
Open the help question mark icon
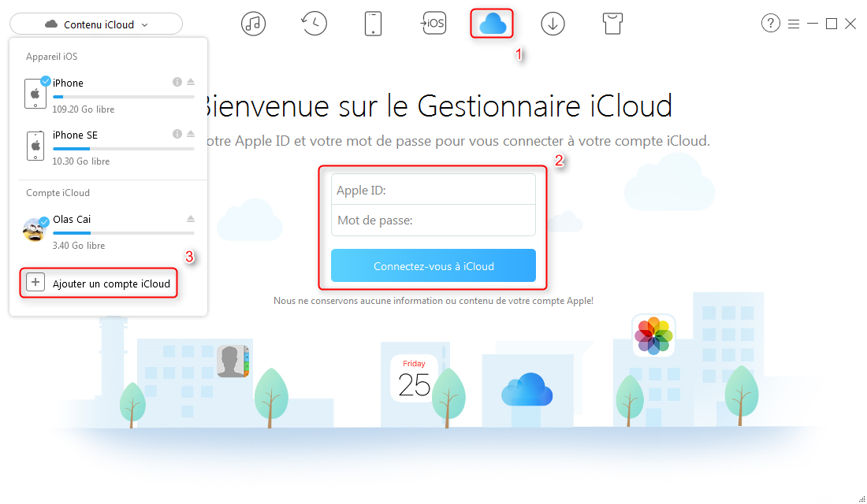point(770,23)
